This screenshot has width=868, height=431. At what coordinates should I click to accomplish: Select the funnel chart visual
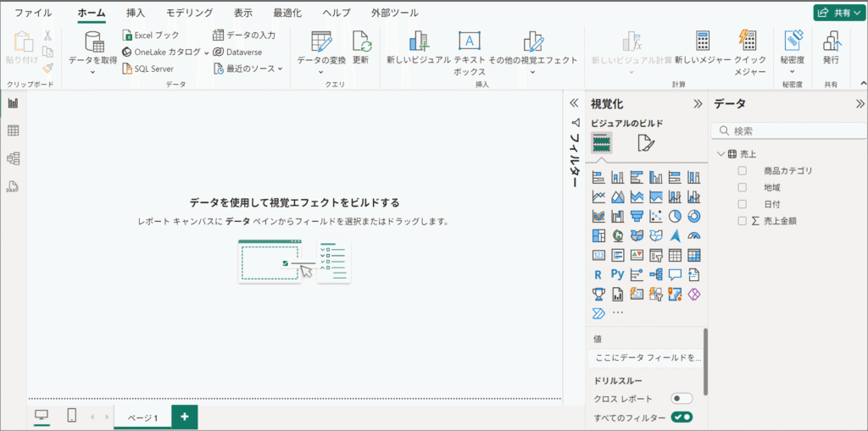click(637, 216)
